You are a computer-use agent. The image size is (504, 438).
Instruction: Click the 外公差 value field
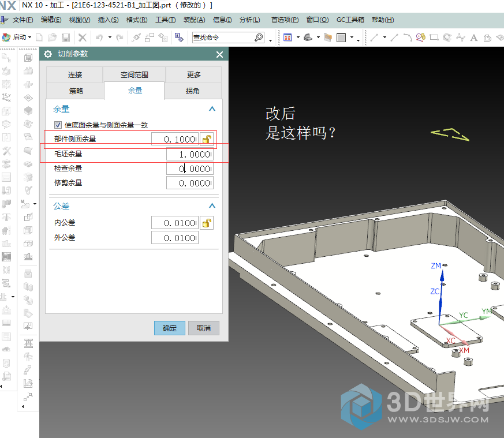[x=175, y=238]
